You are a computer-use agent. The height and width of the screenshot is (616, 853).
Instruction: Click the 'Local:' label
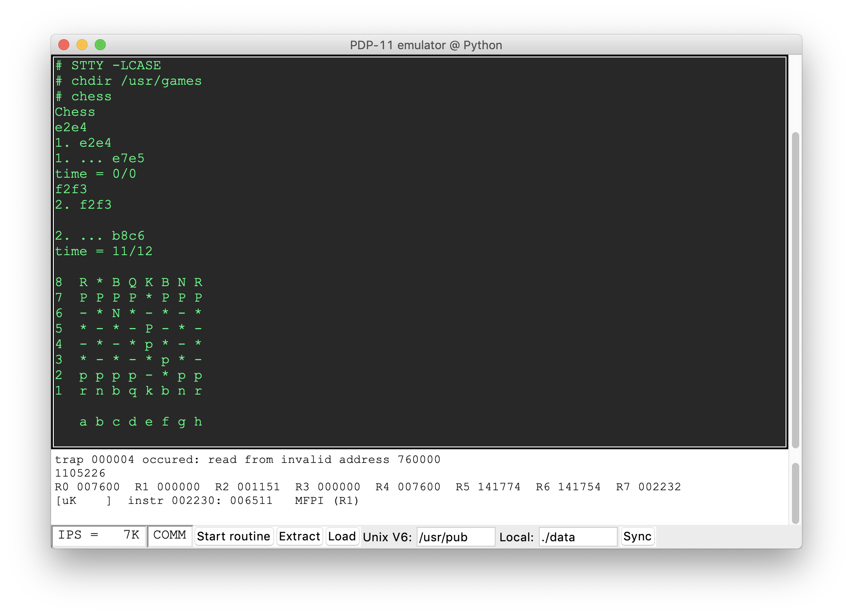(x=516, y=537)
